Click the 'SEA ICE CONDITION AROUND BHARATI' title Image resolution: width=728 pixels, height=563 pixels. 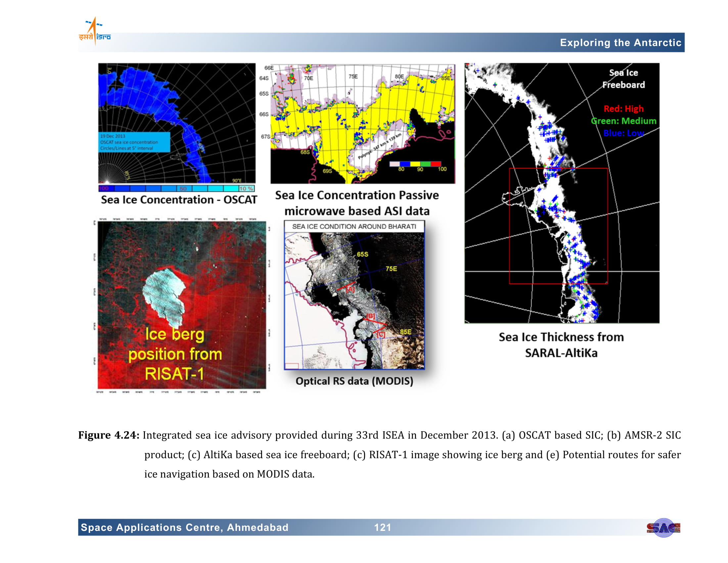click(x=354, y=227)
